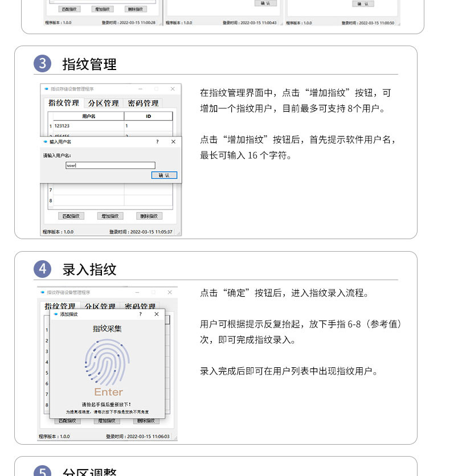Minimize the step 3 指纹管理 window
Viewport: 450px width, 476px height.
(140, 89)
